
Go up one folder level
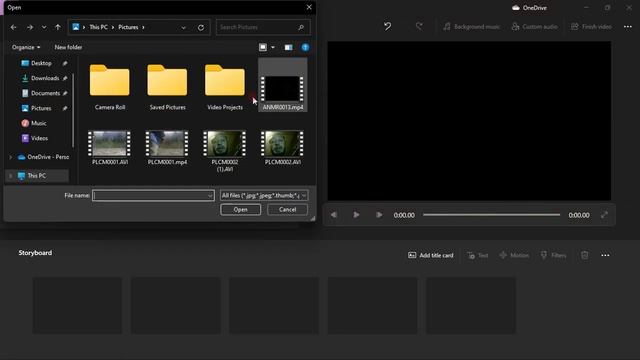58,27
